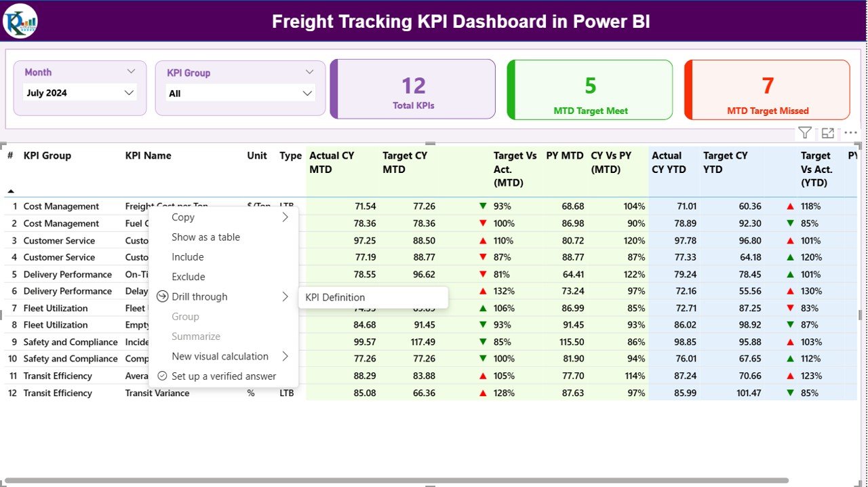Collapse the Month slicer header chevron
Screen dimensions: 868x487
tap(131, 71)
